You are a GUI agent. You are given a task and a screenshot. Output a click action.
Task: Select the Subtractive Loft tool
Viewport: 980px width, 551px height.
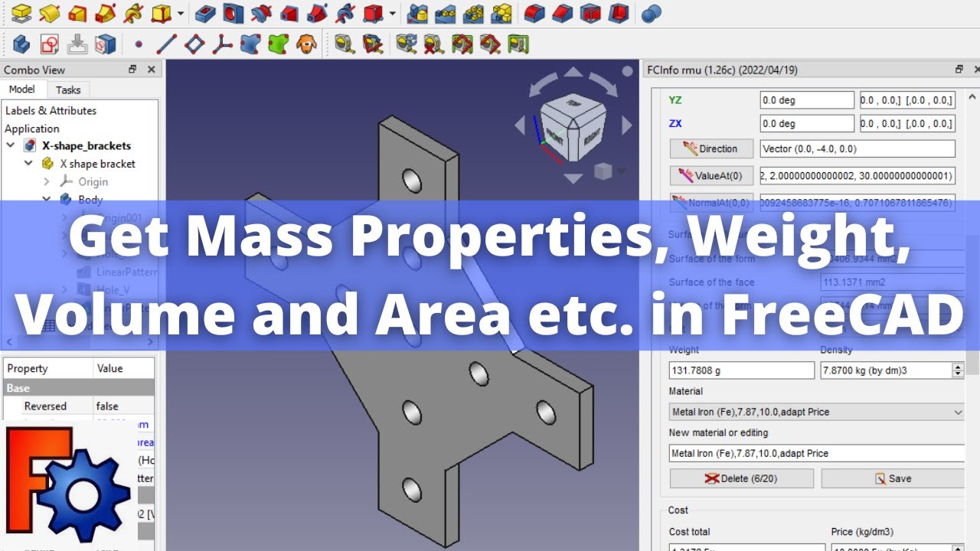coord(289,13)
